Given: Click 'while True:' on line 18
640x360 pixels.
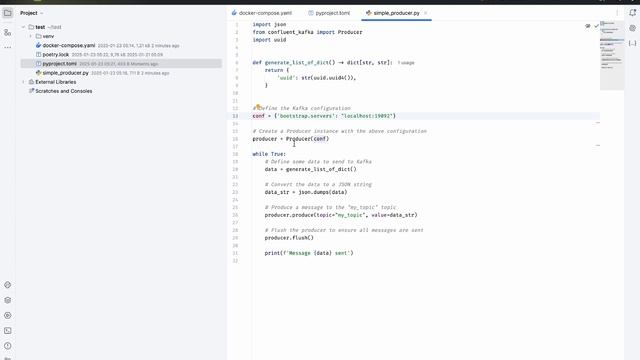Looking at the screenshot, I should coord(269,154).
